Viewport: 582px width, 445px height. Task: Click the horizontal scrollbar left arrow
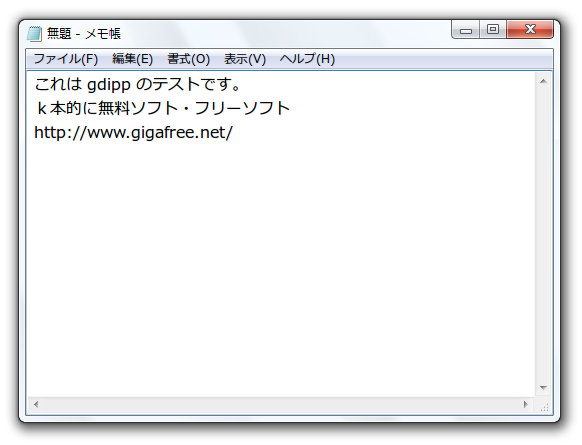[36, 404]
